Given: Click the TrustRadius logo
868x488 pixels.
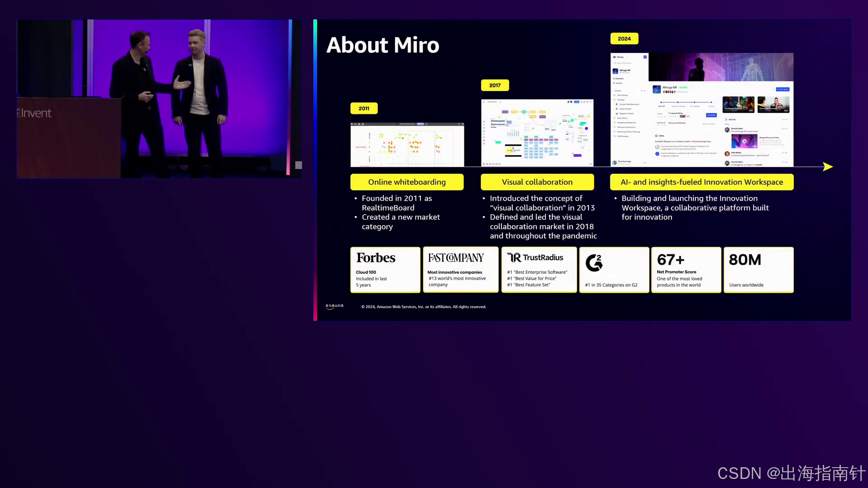Looking at the screenshot, I should [535, 258].
